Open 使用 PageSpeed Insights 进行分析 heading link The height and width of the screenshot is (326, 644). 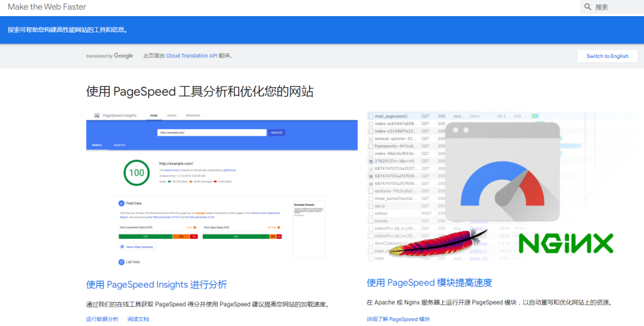click(x=156, y=284)
